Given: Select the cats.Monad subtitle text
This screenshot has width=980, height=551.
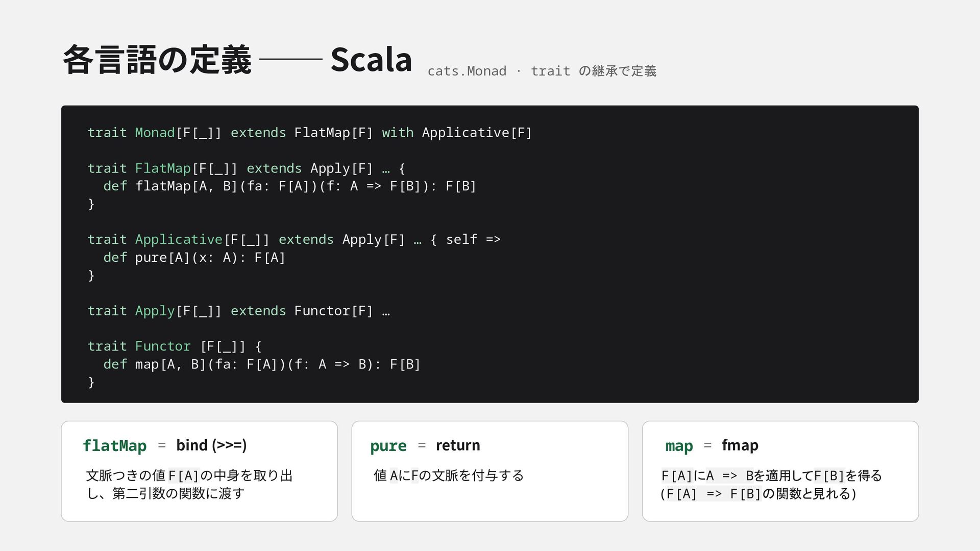Looking at the screenshot, I should tap(542, 71).
